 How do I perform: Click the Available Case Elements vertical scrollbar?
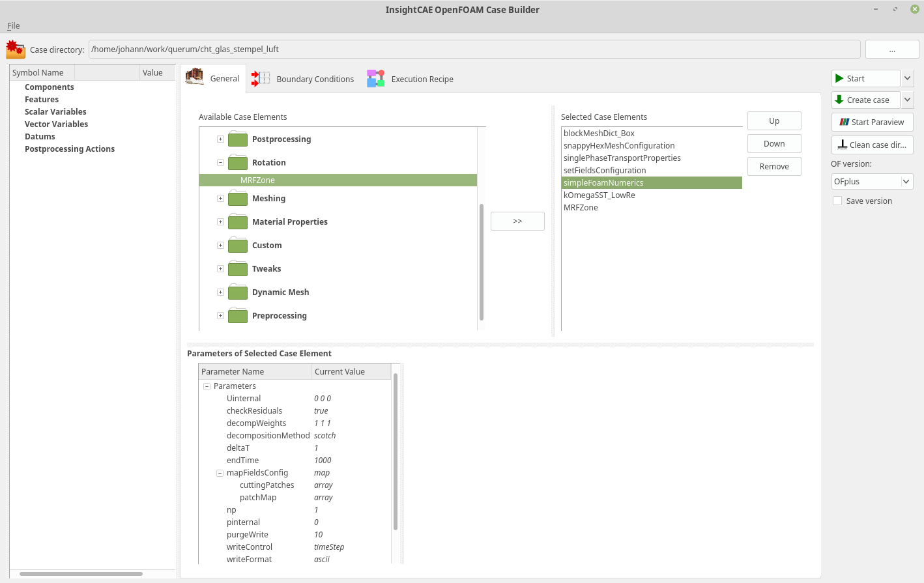(x=482, y=262)
